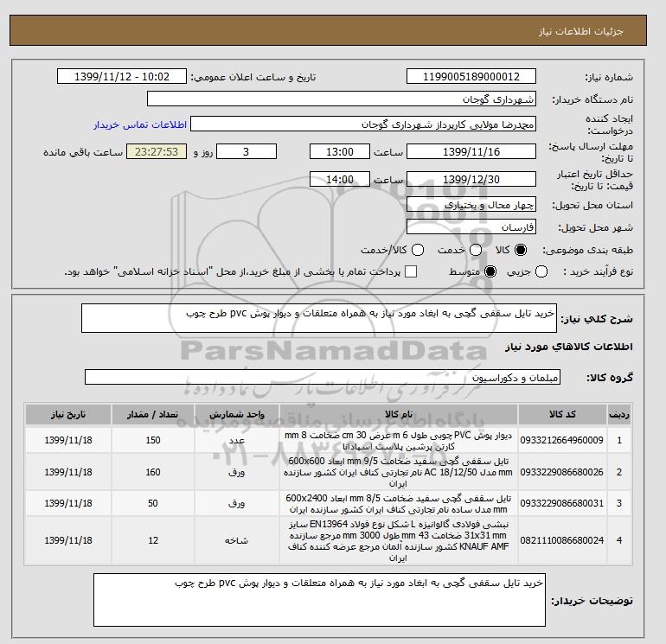Click the request creator field محمدرضا مولایی
This screenshot has height=644, width=666.
coord(363,124)
